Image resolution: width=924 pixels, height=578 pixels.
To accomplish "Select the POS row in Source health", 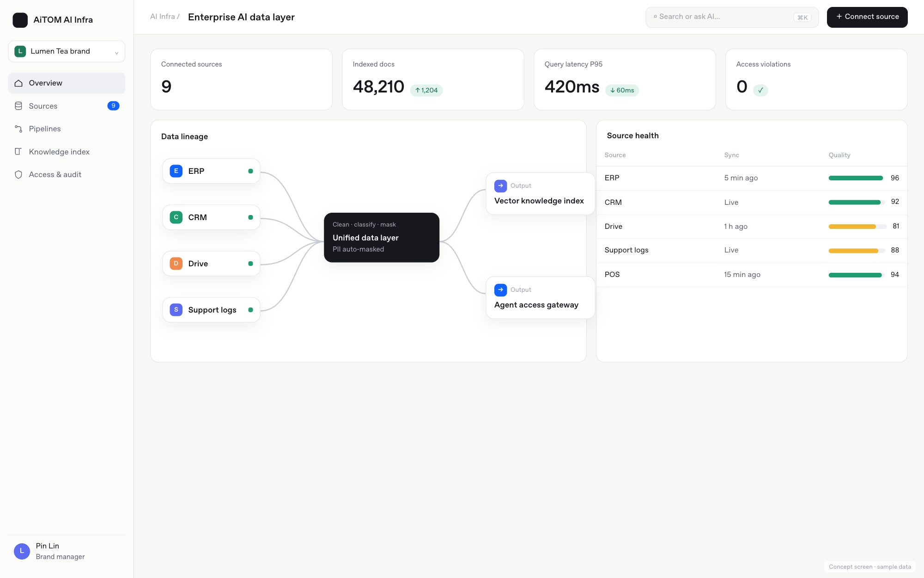I will click(x=752, y=275).
